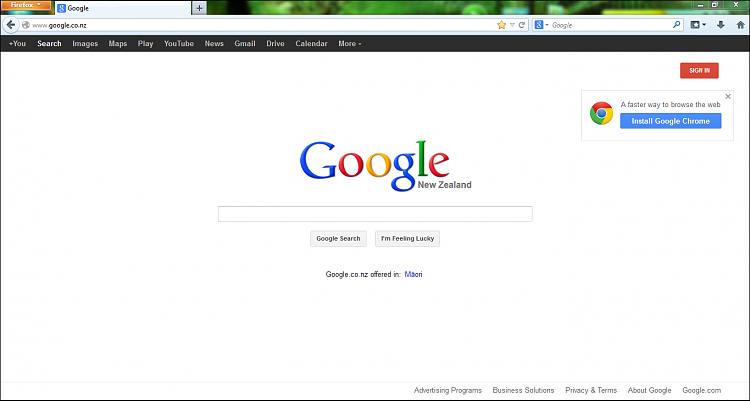Open News in Google bar

(214, 44)
